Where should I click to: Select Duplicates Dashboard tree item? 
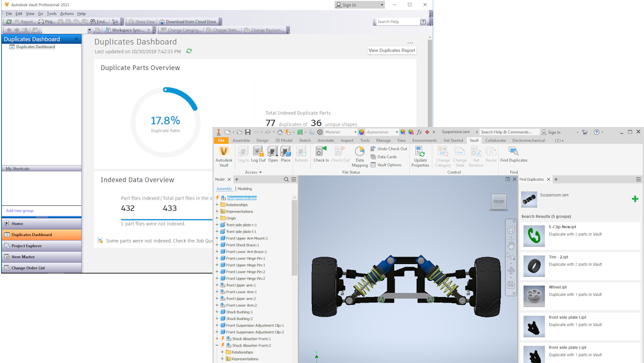(x=35, y=47)
